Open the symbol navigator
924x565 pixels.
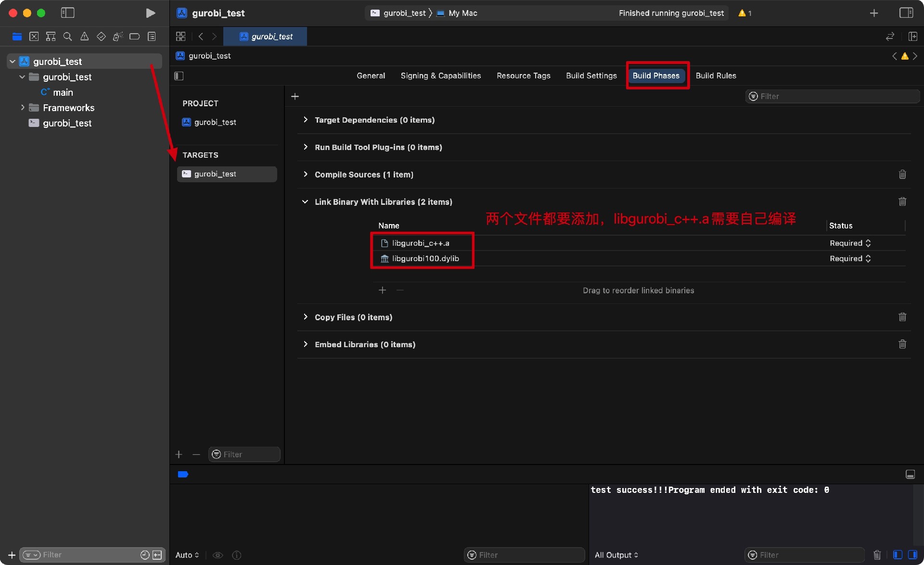click(x=51, y=37)
